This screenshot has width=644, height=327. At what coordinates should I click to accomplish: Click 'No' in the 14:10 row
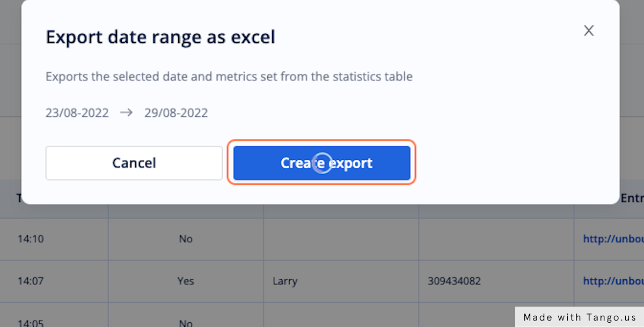(x=186, y=239)
